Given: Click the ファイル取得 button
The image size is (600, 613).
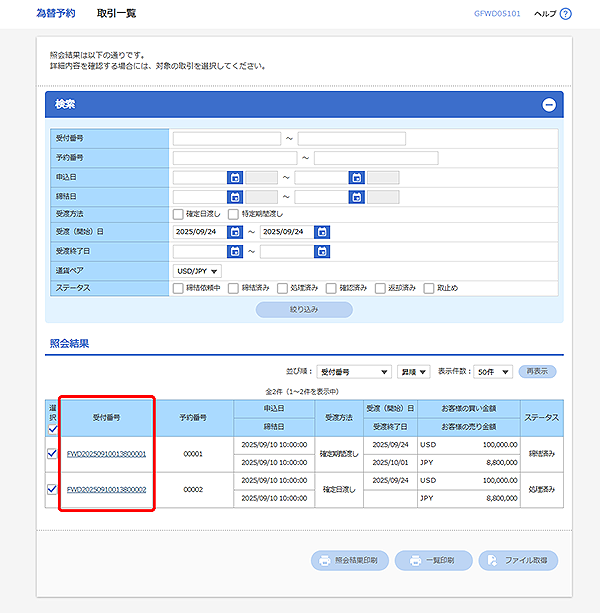Looking at the screenshot, I should coord(518,561).
